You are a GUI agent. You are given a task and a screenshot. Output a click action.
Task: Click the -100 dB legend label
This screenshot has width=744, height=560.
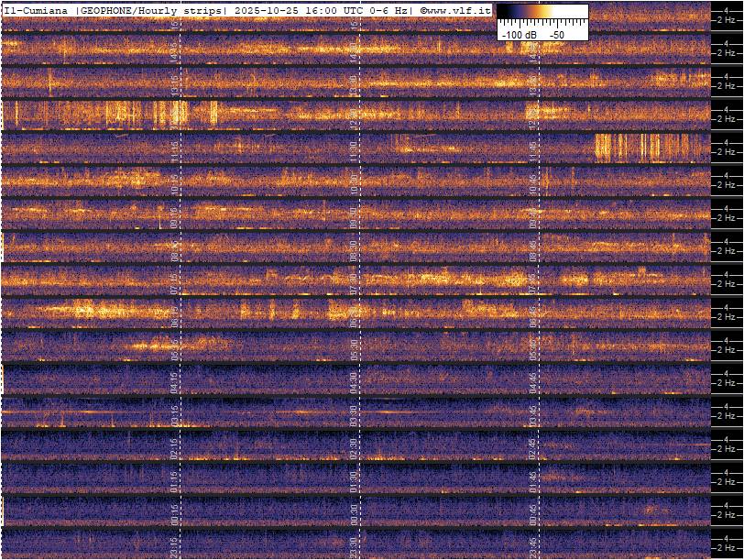coord(519,34)
